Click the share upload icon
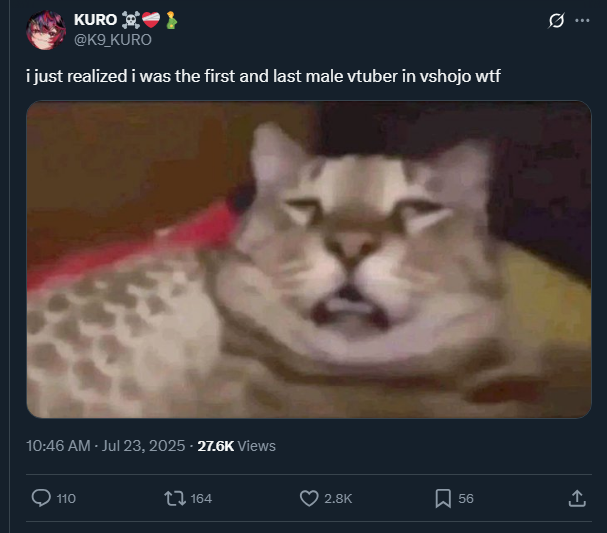This screenshot has width=607, height=533. click(x=577, y=498)
